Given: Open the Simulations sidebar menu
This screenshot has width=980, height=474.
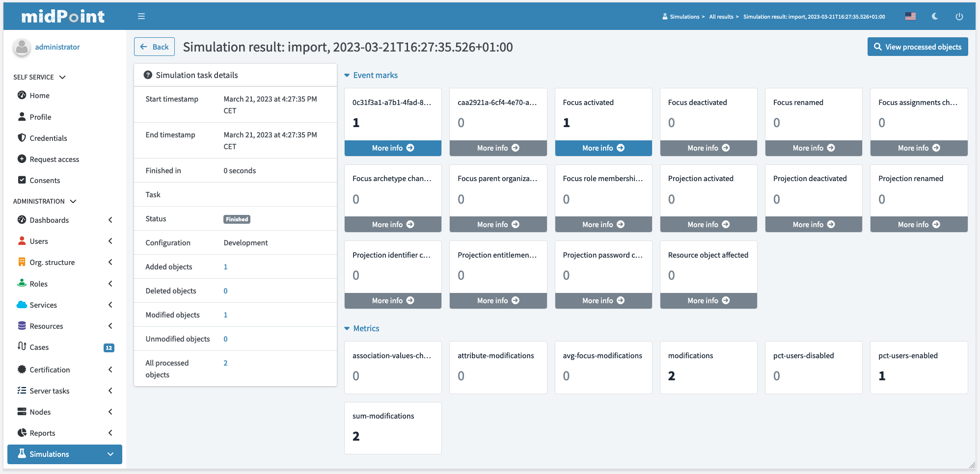Looking at the screenshot, I should (x=65, y=454).
